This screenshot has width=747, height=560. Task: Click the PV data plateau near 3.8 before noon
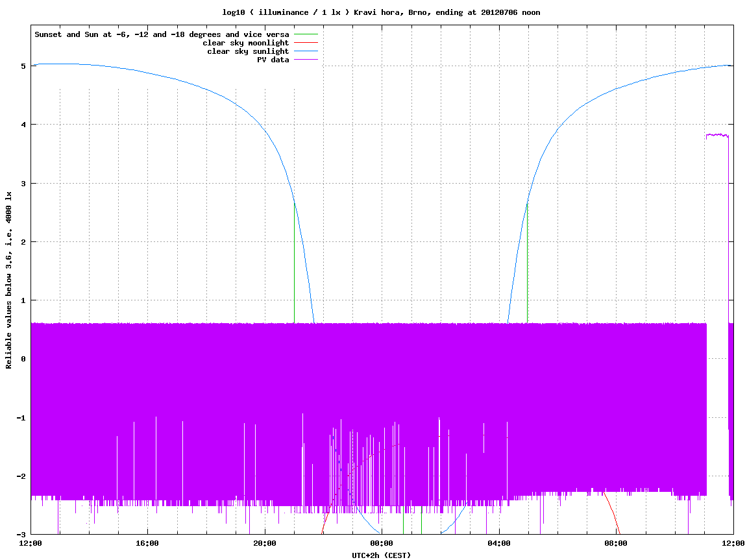click(717, 135)
